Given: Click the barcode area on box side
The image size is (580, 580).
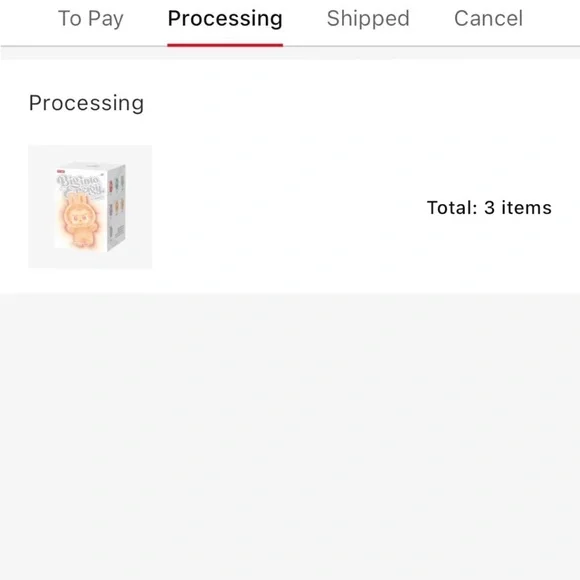Looking at the screenshot, I should point(120,232).
